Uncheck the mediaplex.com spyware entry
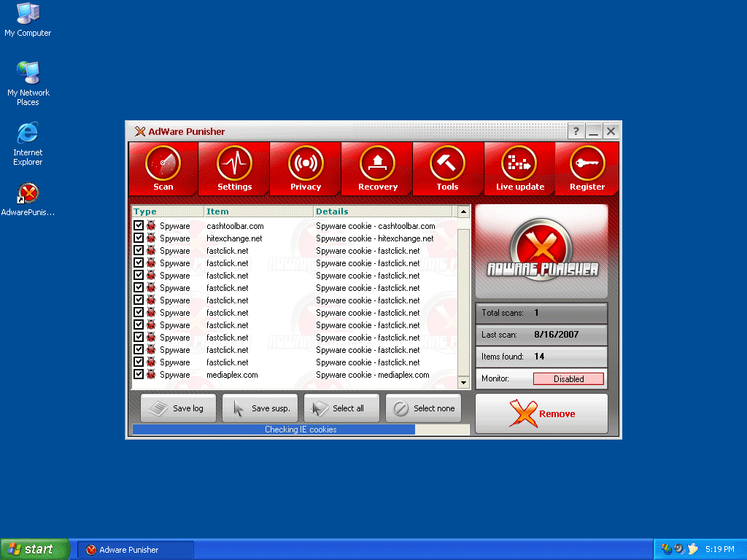The height and width of the screenshot is (560, 747). pos(138,375)
